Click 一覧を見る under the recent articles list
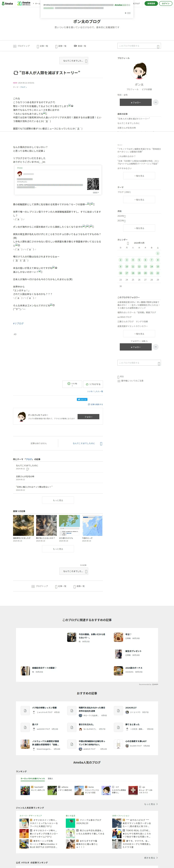This screenshot has width=174, height=868. [139, 176]
